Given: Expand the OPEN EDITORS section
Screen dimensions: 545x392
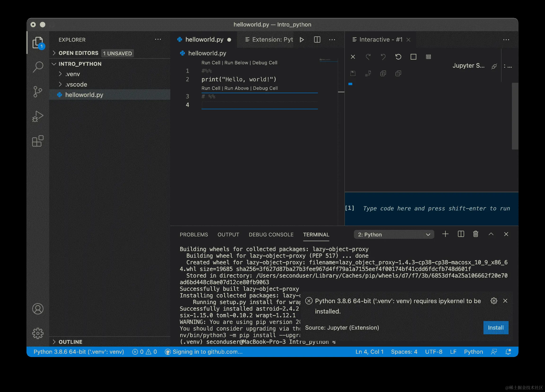Looking at the screenshot, I should coord(78,53).
